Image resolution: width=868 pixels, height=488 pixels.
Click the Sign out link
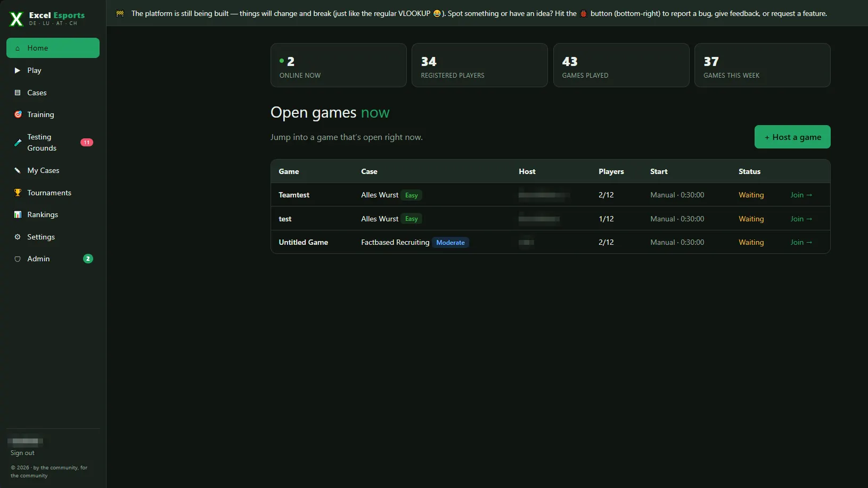22,453
